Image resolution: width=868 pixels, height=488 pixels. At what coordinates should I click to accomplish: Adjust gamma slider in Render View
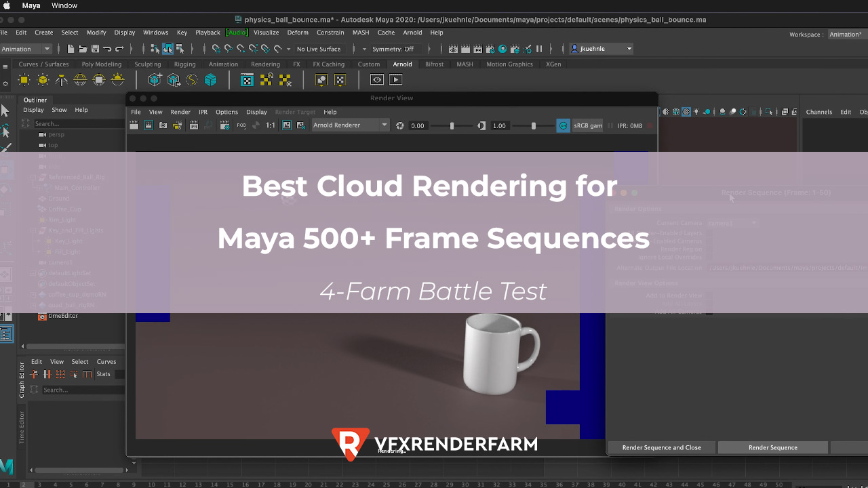pyautogui.click(x=534, y=125)
